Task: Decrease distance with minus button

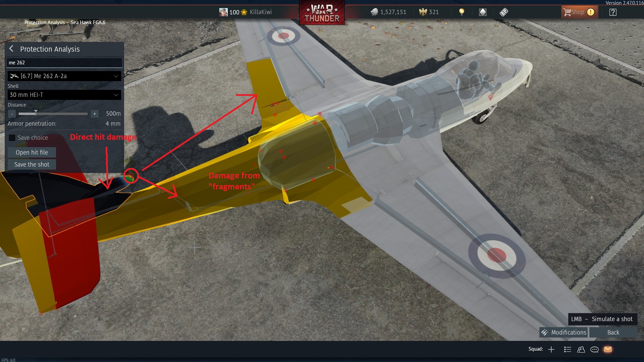Action: (12, 114)
